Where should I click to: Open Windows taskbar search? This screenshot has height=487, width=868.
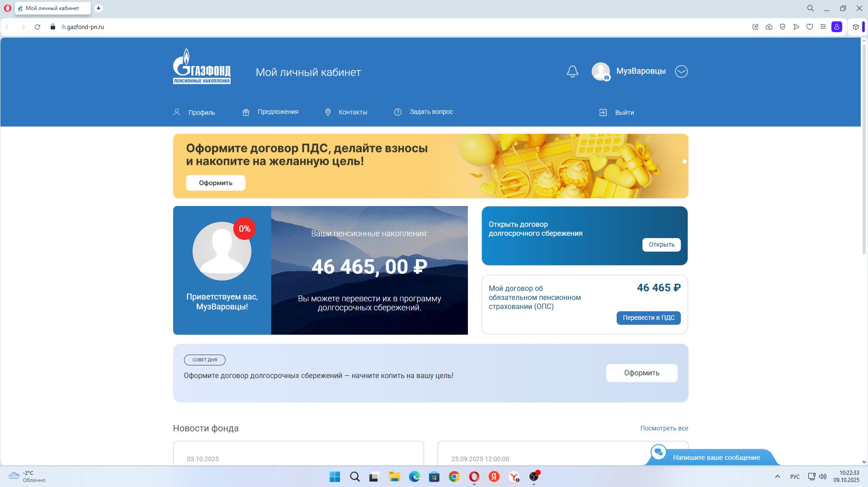pyautogui.click(x=355, y=477)
